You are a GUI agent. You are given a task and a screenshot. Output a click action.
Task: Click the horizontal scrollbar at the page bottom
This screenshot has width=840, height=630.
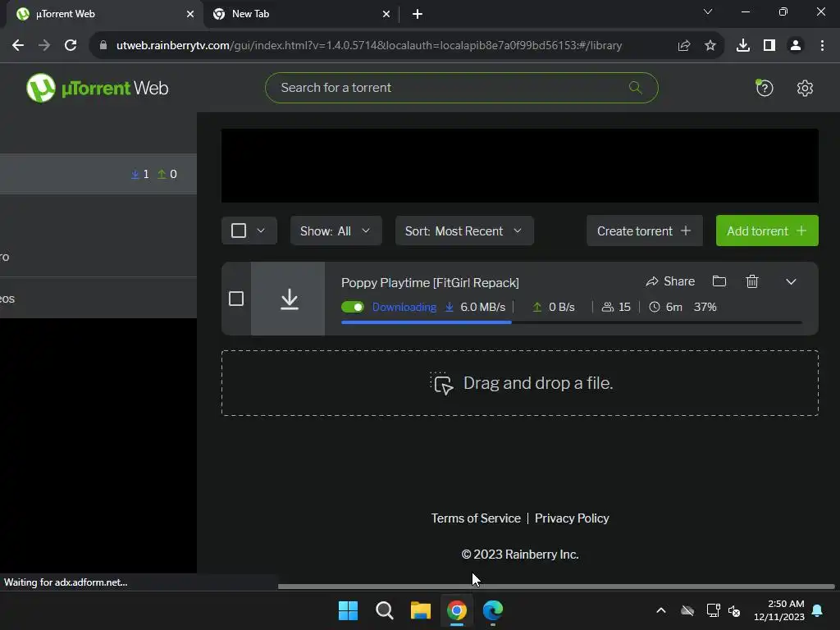(x=556, y=586)
